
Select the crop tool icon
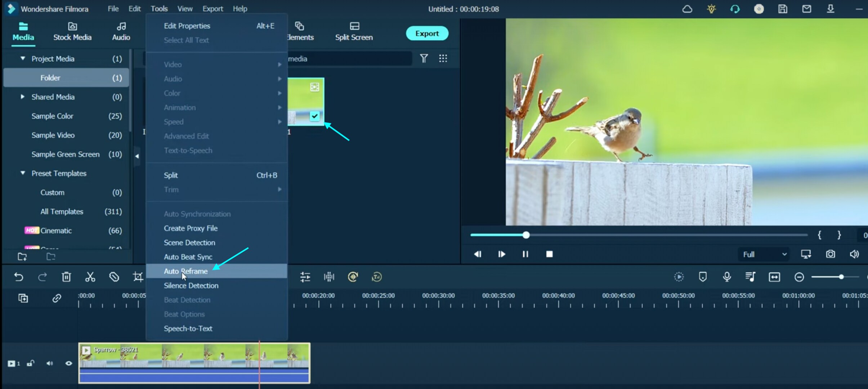tap(138, 277)
